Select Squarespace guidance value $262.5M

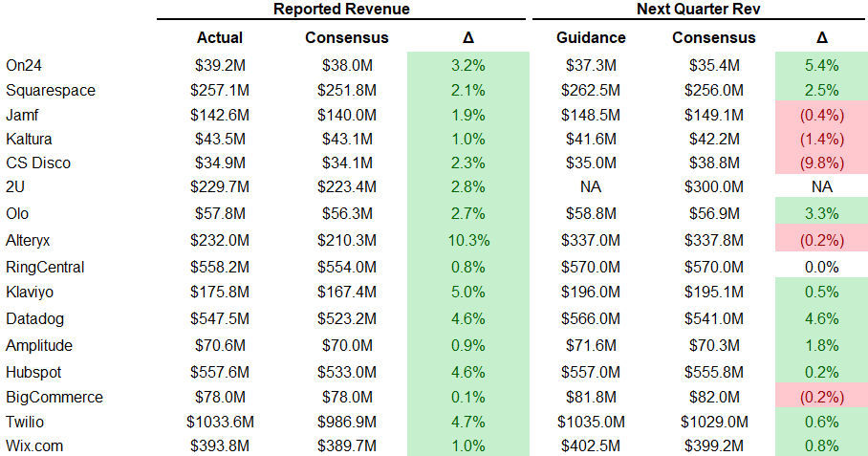[591, 90]
